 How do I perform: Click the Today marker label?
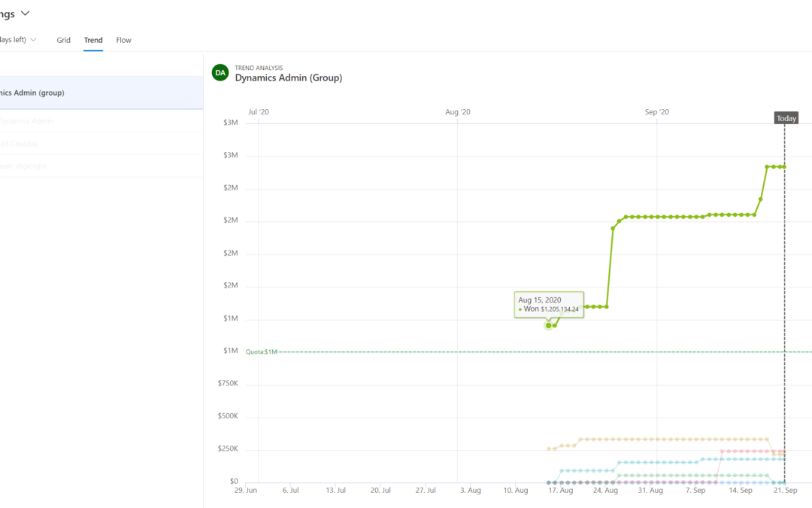tap(786, 118)
